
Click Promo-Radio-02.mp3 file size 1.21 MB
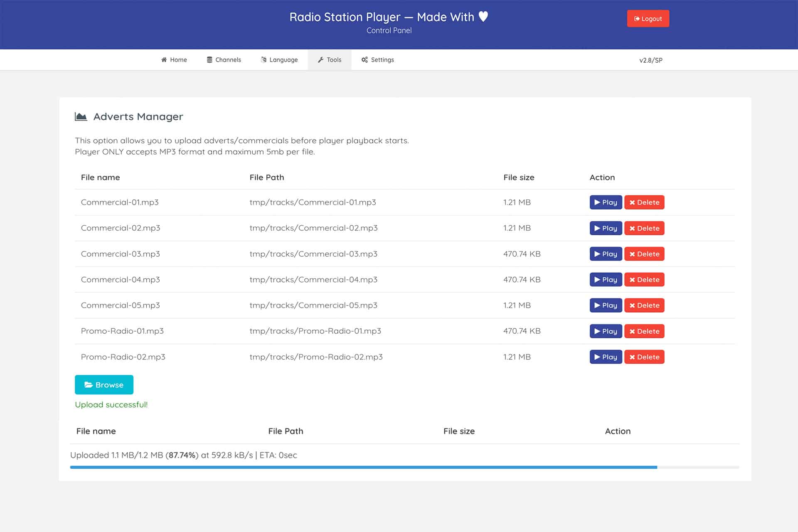[x=517, y=357]
